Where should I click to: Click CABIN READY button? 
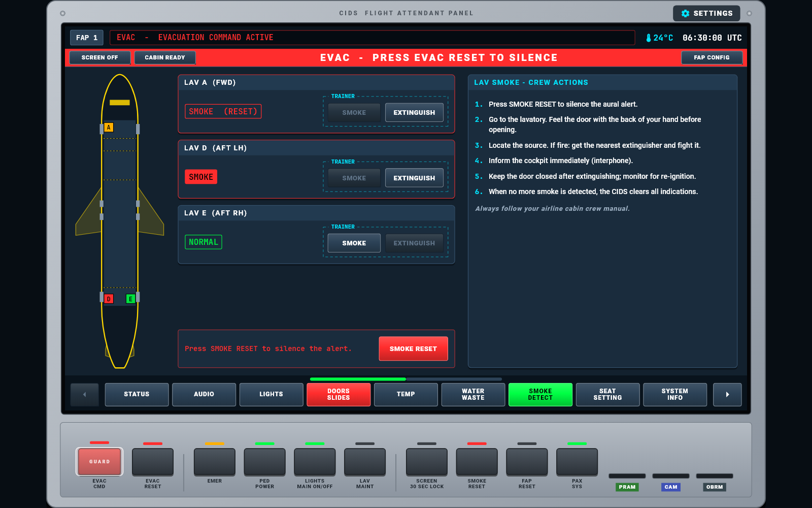click(165, 57)
